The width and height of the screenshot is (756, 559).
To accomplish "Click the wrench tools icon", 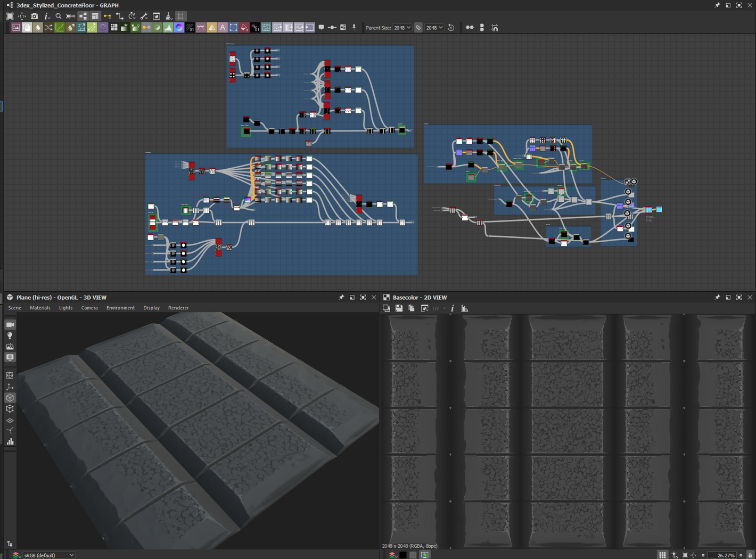I will click(x=144, y=16).
